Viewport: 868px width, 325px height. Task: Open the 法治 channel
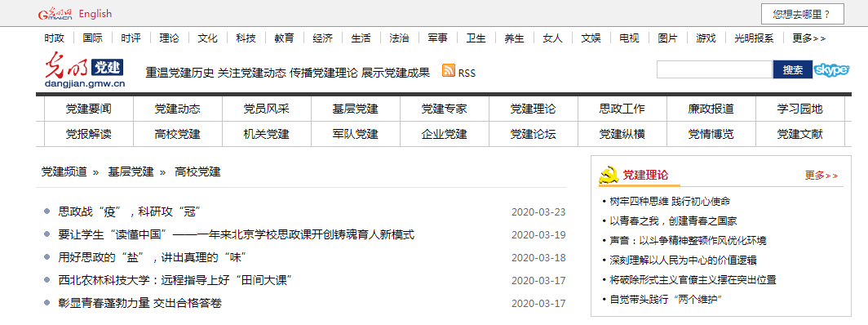399,38
